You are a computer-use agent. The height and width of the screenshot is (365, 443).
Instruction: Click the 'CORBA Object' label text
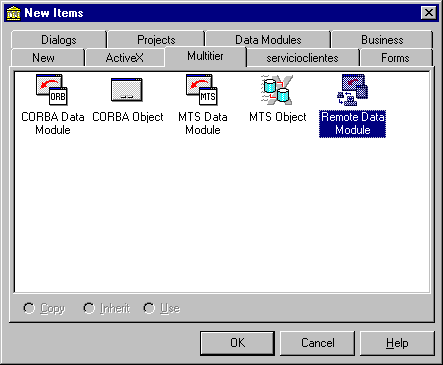[128, 117]
